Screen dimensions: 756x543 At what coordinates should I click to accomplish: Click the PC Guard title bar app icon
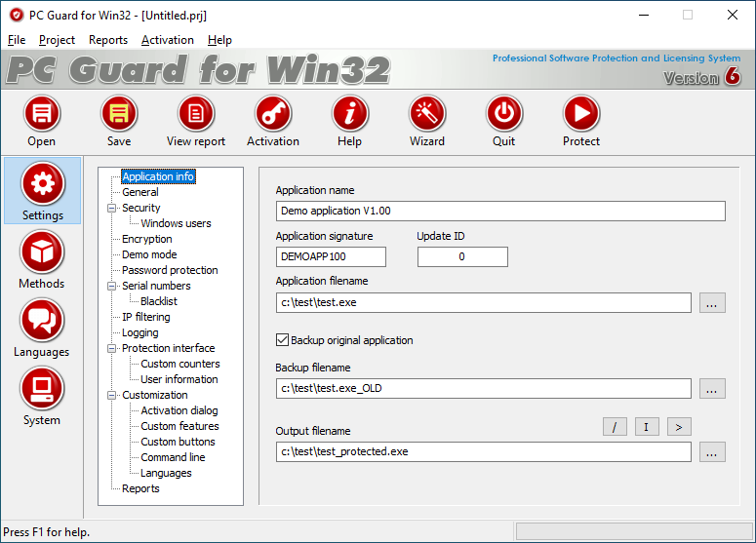tap(17, 16)
